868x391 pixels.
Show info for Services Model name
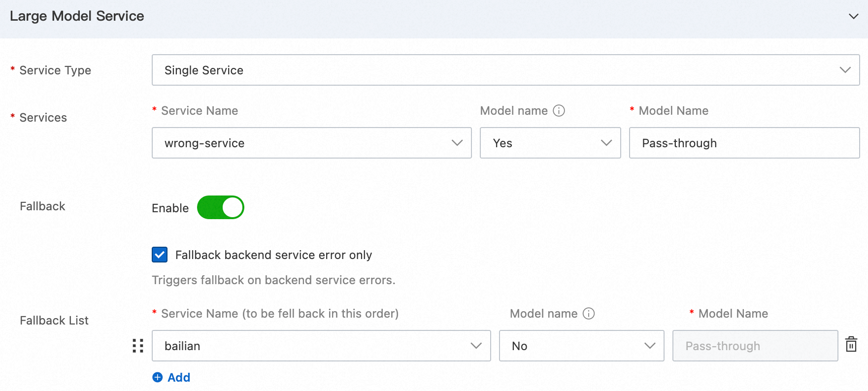point(559,111)
